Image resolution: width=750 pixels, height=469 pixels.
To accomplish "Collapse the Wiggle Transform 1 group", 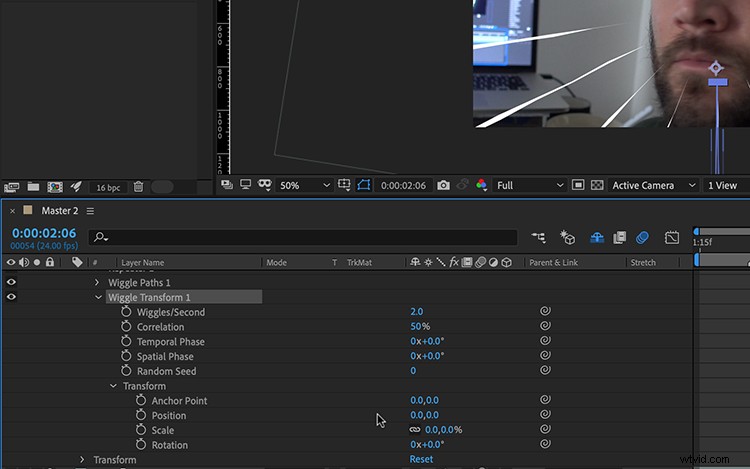I will click(98, 297).
